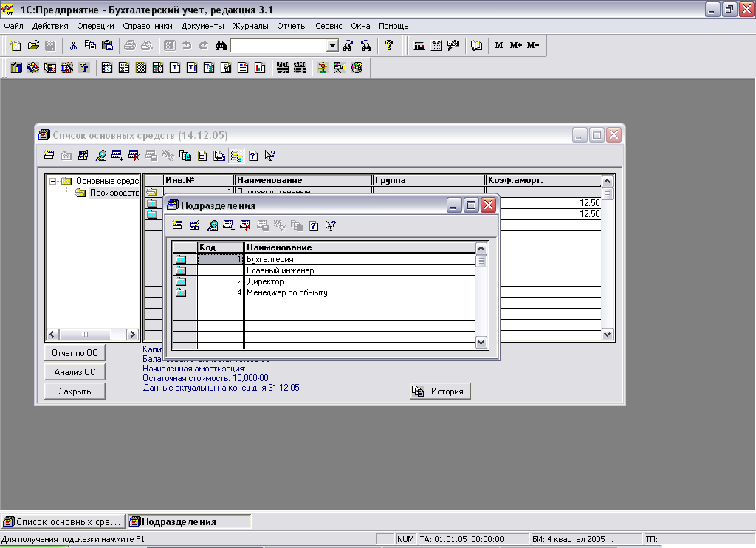Click the Коэф.аморт. column header
The width and height of the screenshot is (756, 548).
click(x=543, y=180)
